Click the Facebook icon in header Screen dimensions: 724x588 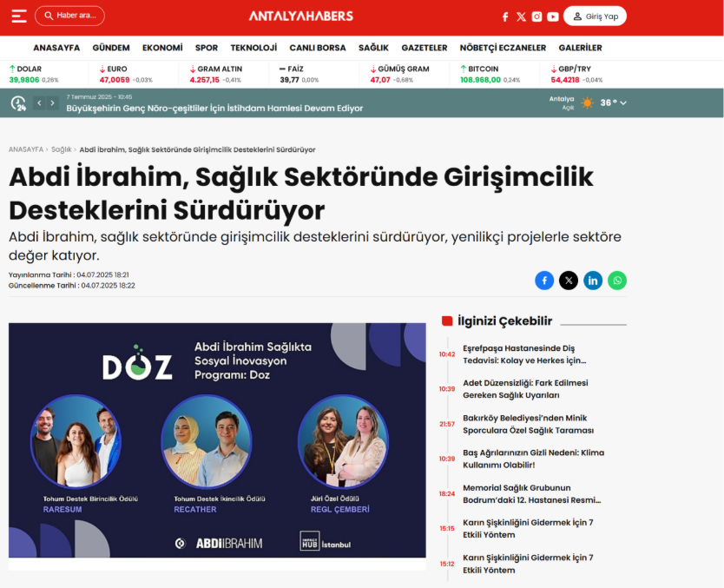pos(505,17)
